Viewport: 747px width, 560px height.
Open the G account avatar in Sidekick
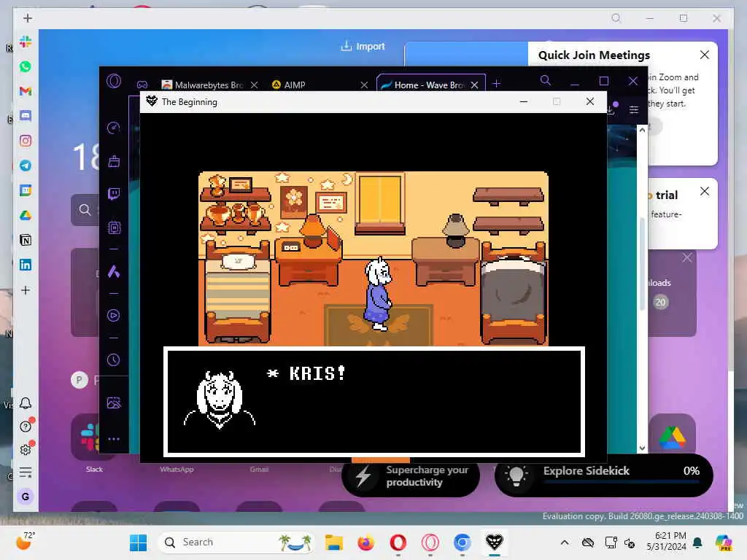(x=26, y=496)
